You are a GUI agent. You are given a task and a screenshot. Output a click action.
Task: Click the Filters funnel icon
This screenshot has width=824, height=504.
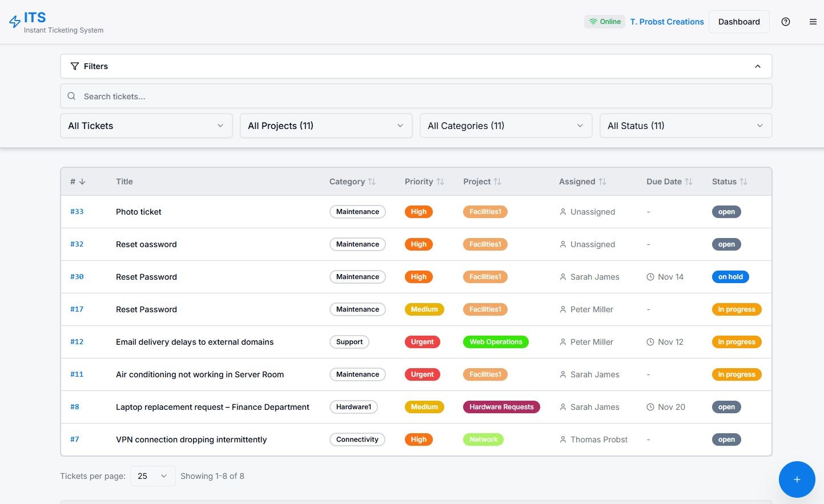[x=75, y=66]
